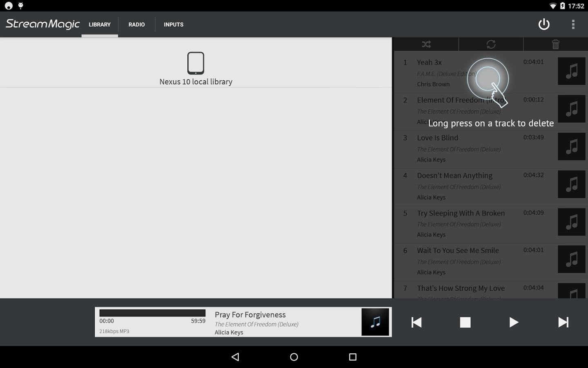Click duration 0:04:32 of track 4
This screenshot has height=368, width=588.
point(533,175)
